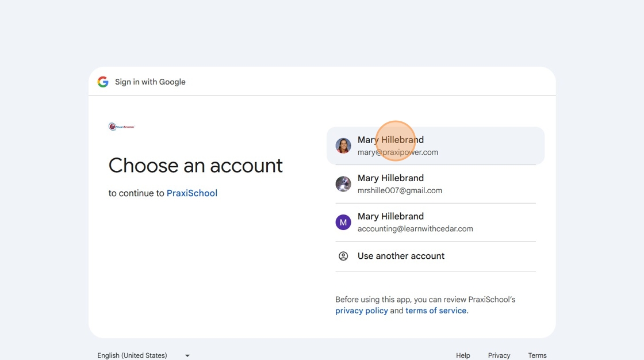The image size is (644, 360).
Task: Open the Privacy footer link
Action: [499, 355]
